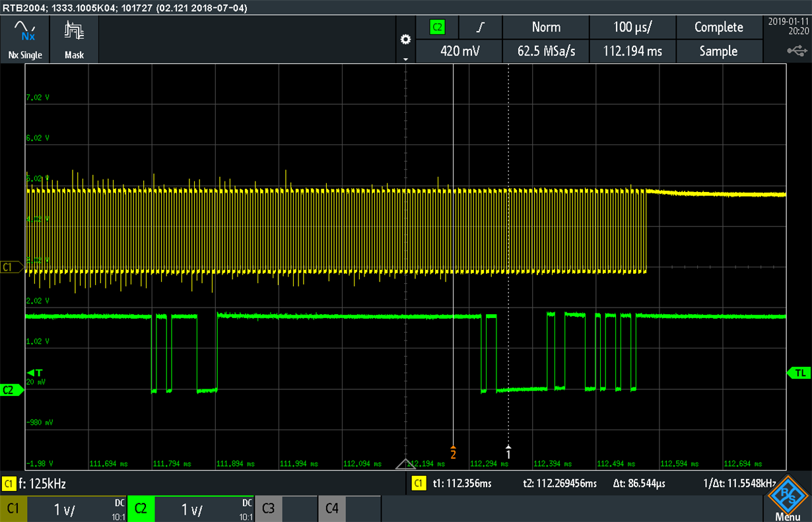Change the rising-edge trigger slope
812x522 pixels.
480,27
